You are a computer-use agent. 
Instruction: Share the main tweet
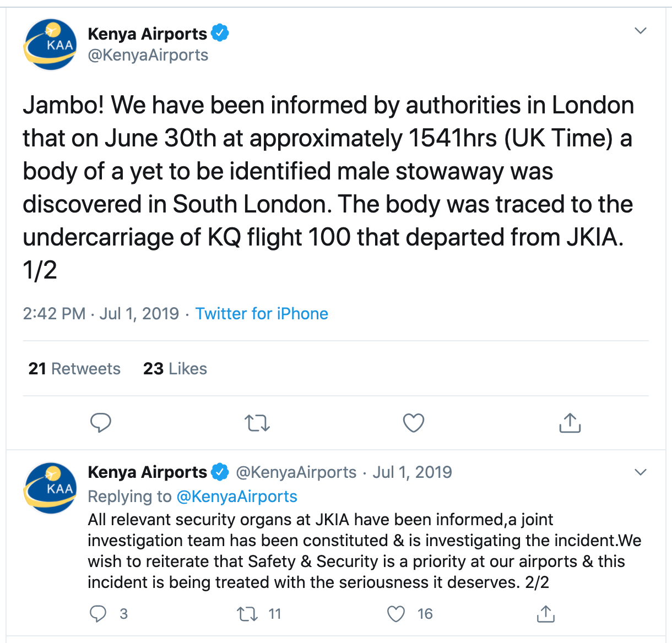(570, 423)
